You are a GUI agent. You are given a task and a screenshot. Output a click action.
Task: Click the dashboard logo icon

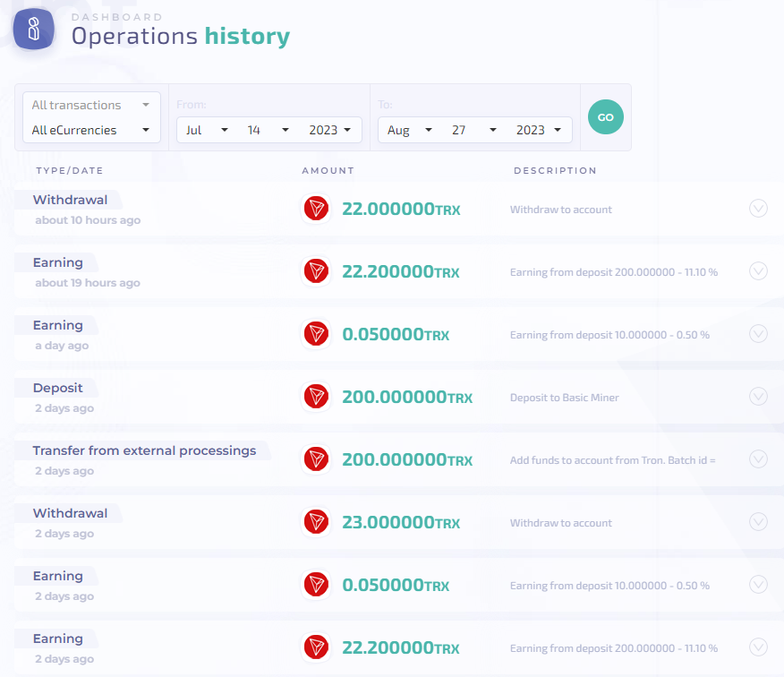point(34,28)
